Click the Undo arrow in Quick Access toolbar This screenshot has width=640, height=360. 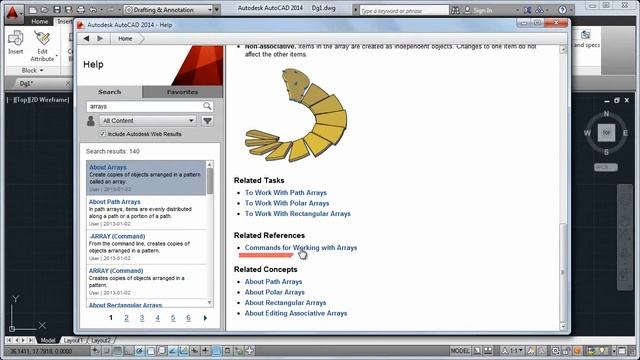(x=93, y=10)
